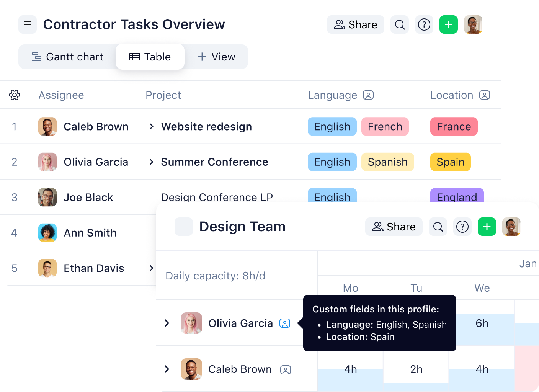Open the column settings gear icon

[x=15, y=95]
